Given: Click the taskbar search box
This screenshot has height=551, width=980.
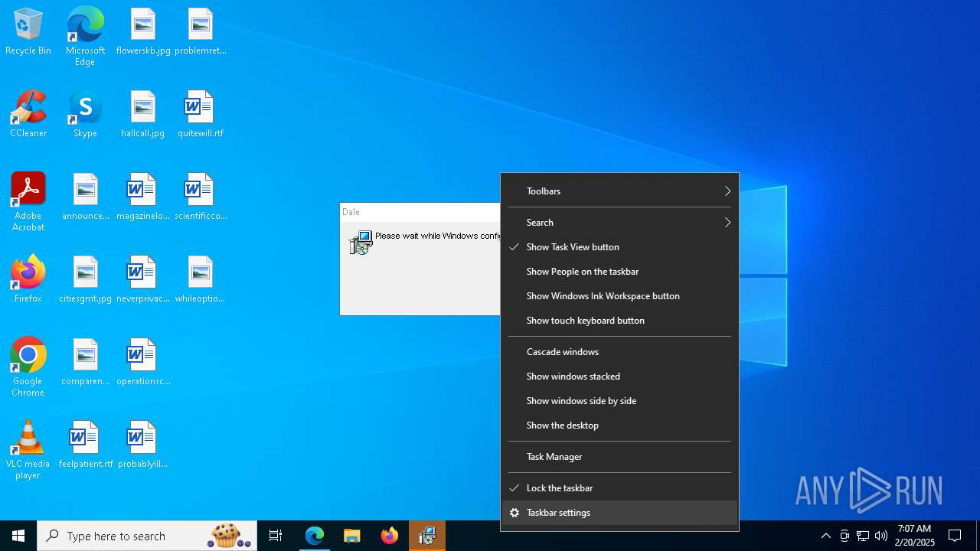Looking at the screenshot, I should (147, 536).
